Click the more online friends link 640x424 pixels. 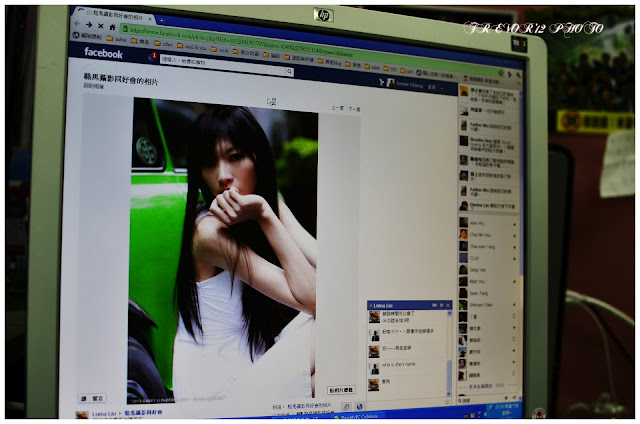tap(487, 386)
